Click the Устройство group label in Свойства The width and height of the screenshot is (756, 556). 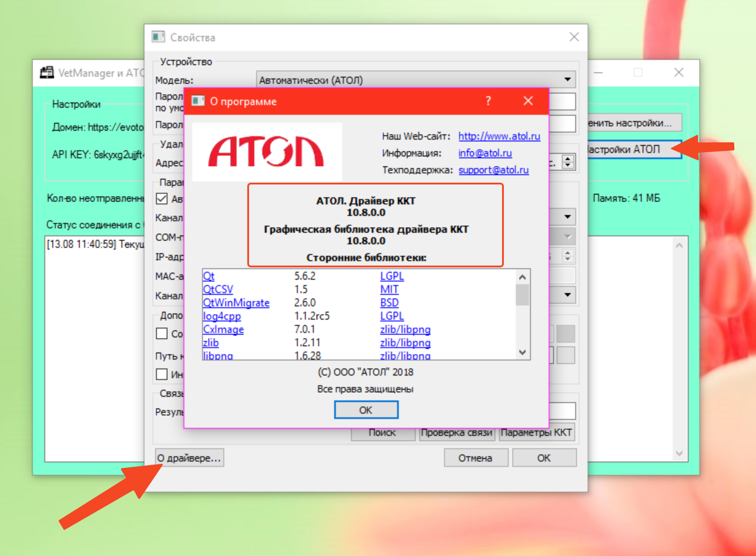click(x=186, y=62)
